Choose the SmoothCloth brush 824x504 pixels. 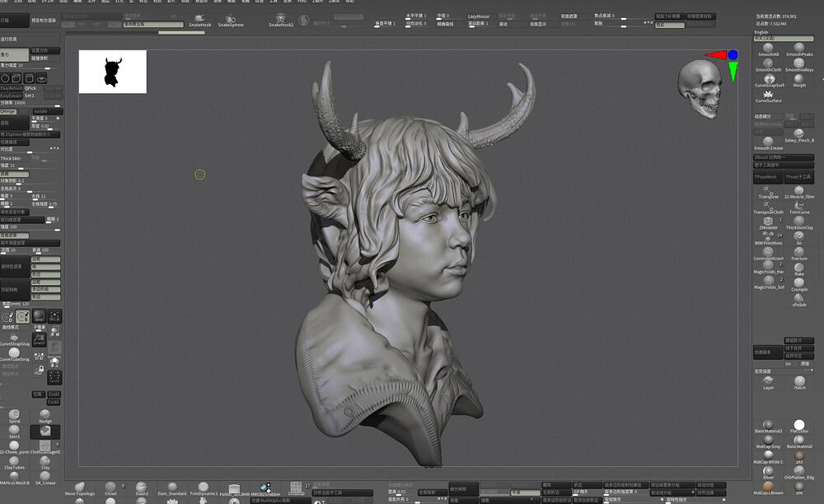768,65
